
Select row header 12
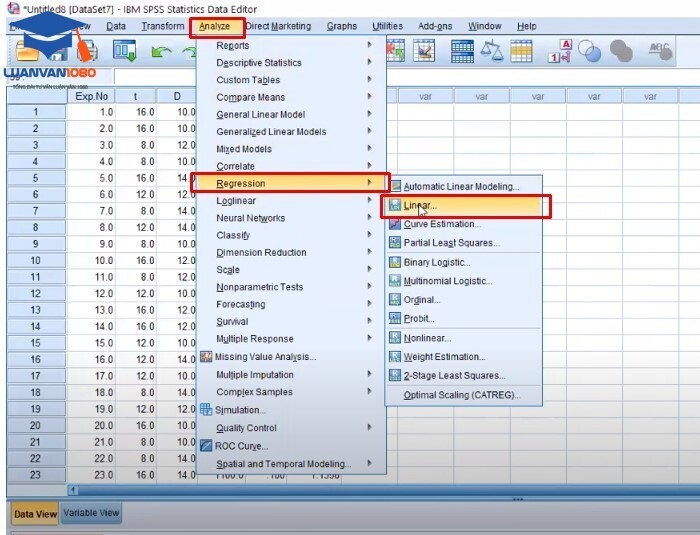click(36, 293)
